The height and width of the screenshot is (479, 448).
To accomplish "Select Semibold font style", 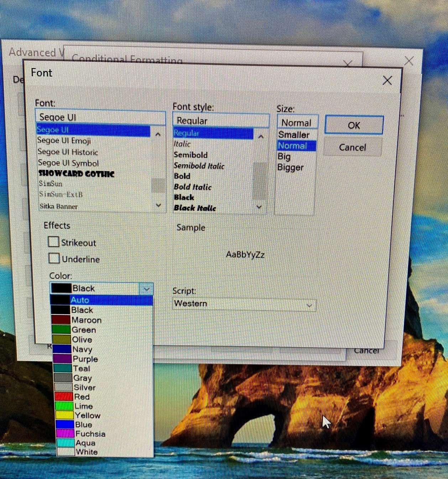I will 191,155.
